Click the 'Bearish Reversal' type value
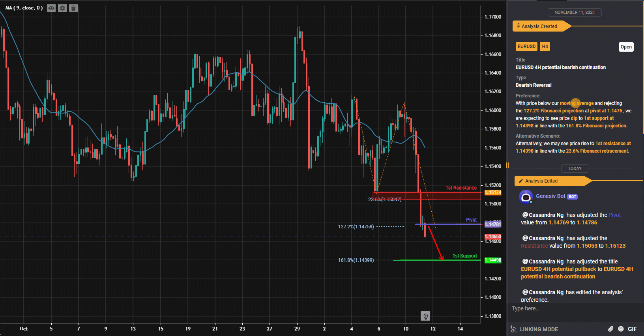Viewport: 644px width, 336px height. coord(534,85)
